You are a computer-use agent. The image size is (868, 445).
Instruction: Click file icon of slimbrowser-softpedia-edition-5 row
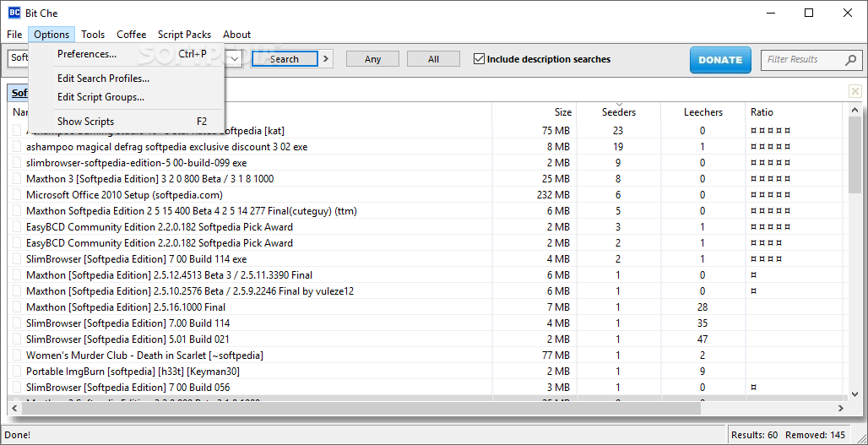tap(17, 163)
